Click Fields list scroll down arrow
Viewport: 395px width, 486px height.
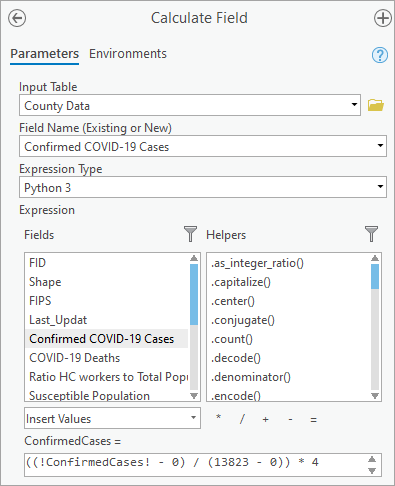(194, 395)
